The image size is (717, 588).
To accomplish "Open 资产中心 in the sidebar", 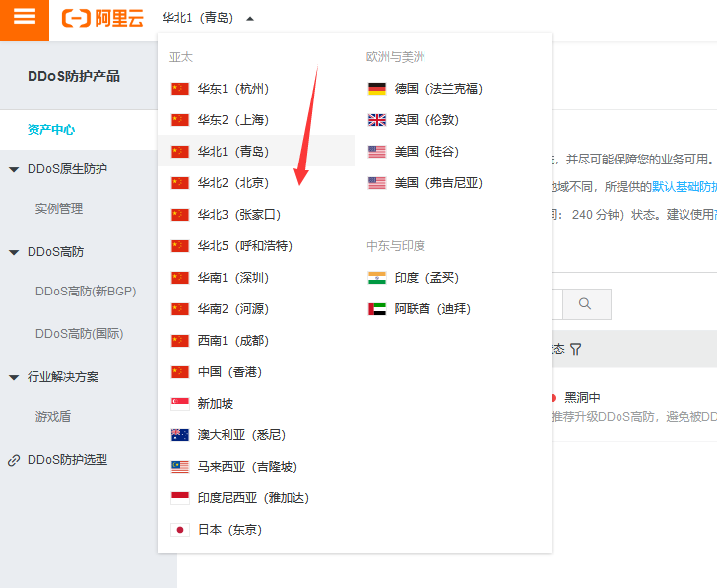I will coord(51,130).
